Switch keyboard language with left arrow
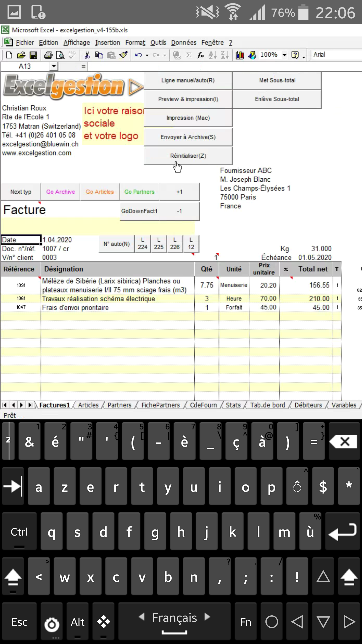The height and width of the screenshot is (644, 362). [142, 617]
